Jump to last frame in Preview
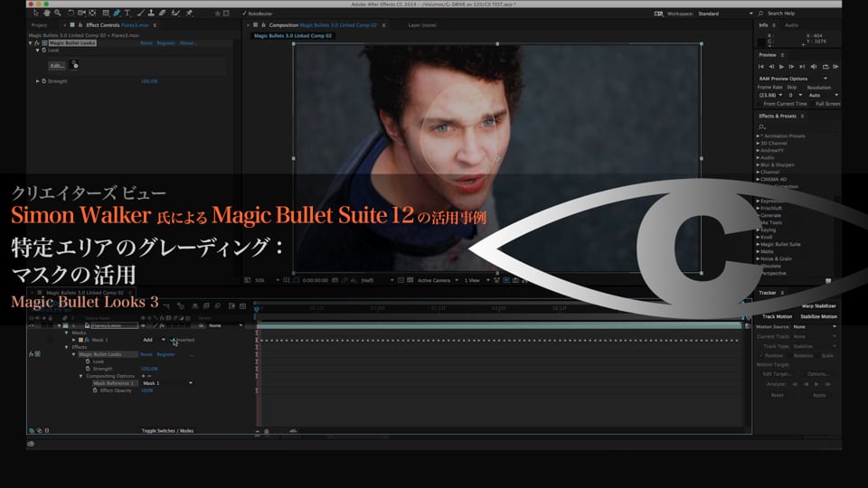Screen dimensions: 868x488 click(x=802, y=66)
